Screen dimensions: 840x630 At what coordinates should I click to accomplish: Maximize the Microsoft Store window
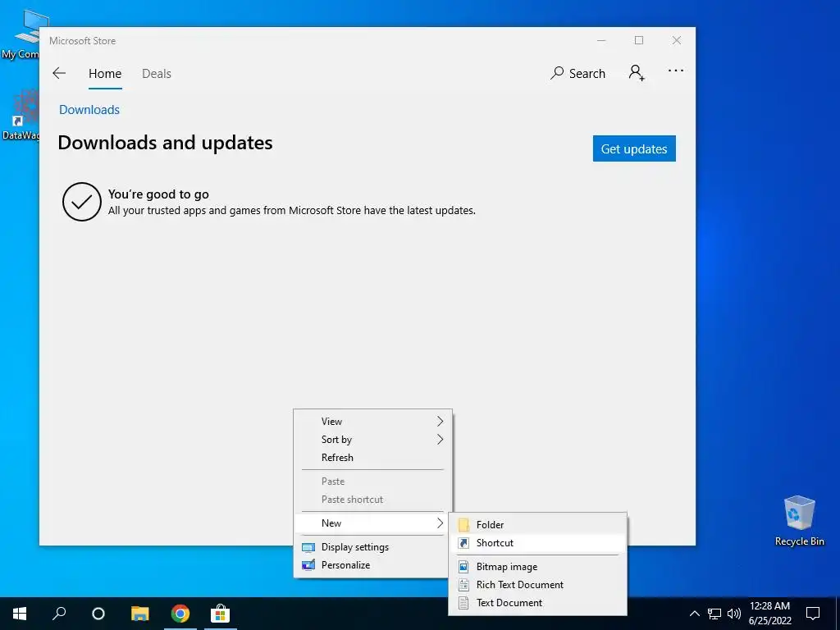pyautogui.click(x=638, y=41)
